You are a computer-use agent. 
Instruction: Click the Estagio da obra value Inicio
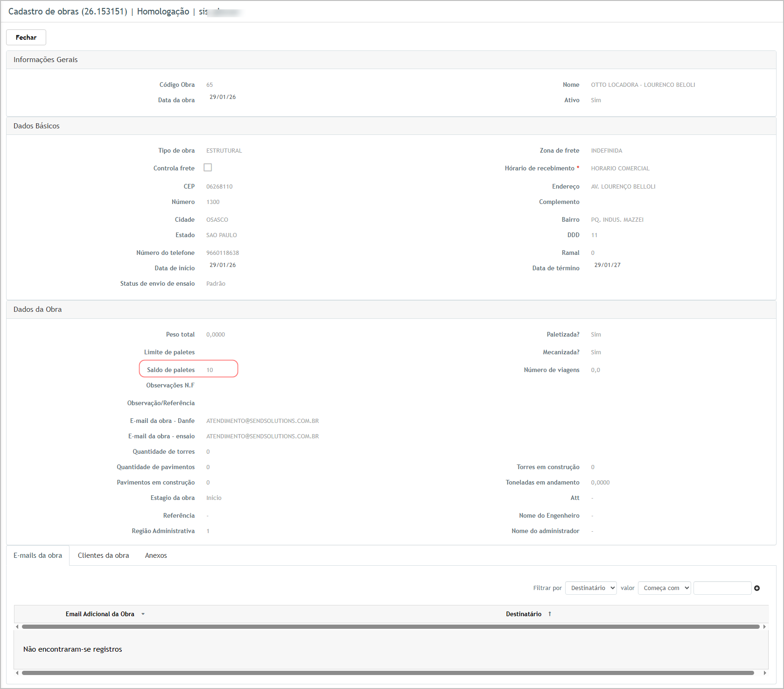coord(214,498)
